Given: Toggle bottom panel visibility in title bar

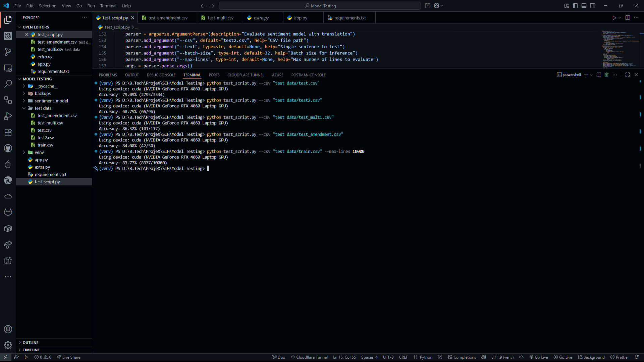Looking at the screenshot, I should [x=584, y=6].
